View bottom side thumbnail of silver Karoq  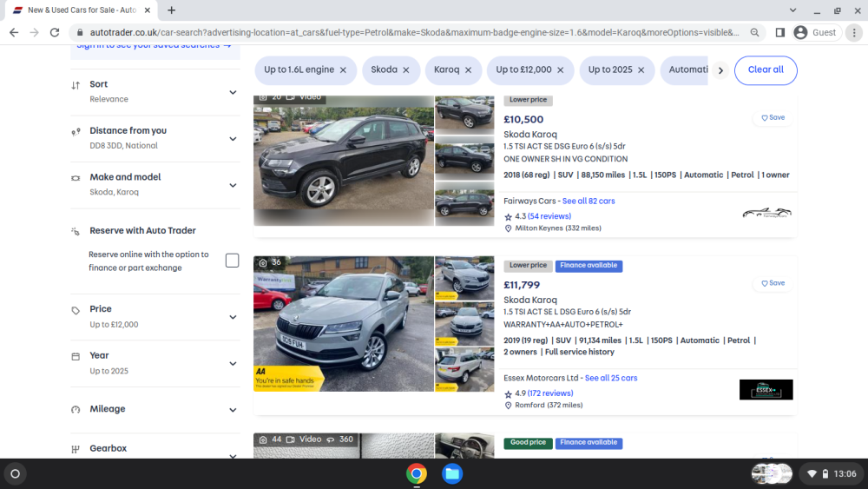click(x=464, y=369)
